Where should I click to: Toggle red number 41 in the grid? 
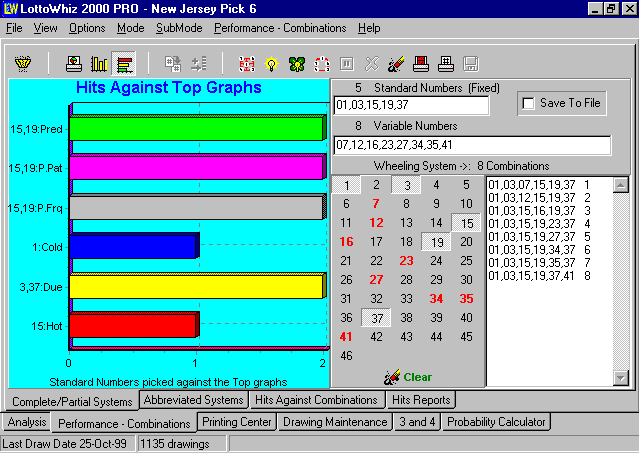[346, 337]
